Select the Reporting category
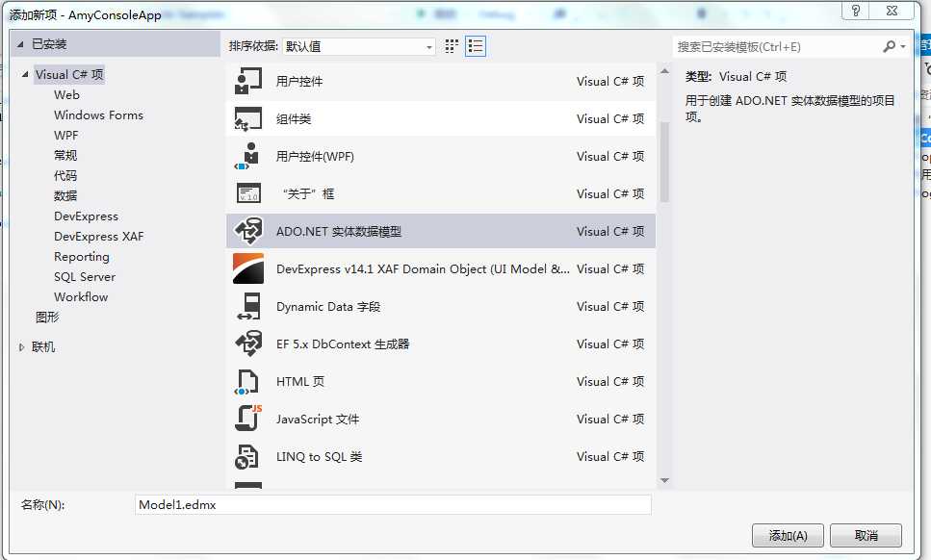This screenshot has width=931, height=560. (81, 257)
